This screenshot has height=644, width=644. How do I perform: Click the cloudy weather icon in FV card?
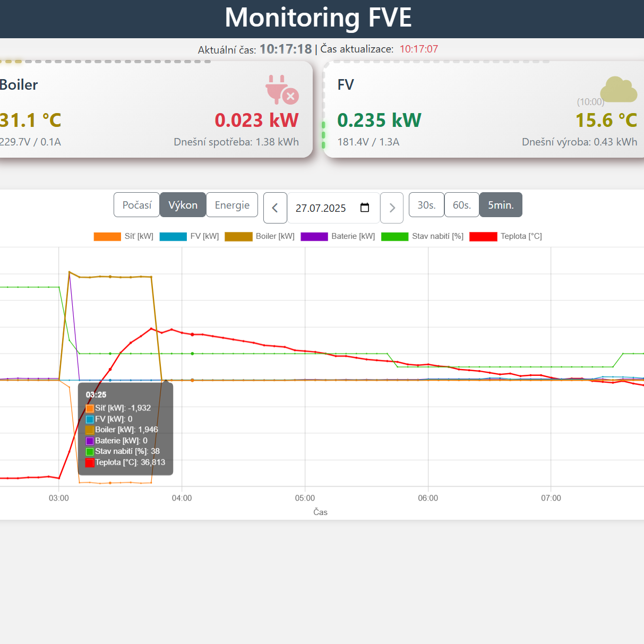coord(619,89)
